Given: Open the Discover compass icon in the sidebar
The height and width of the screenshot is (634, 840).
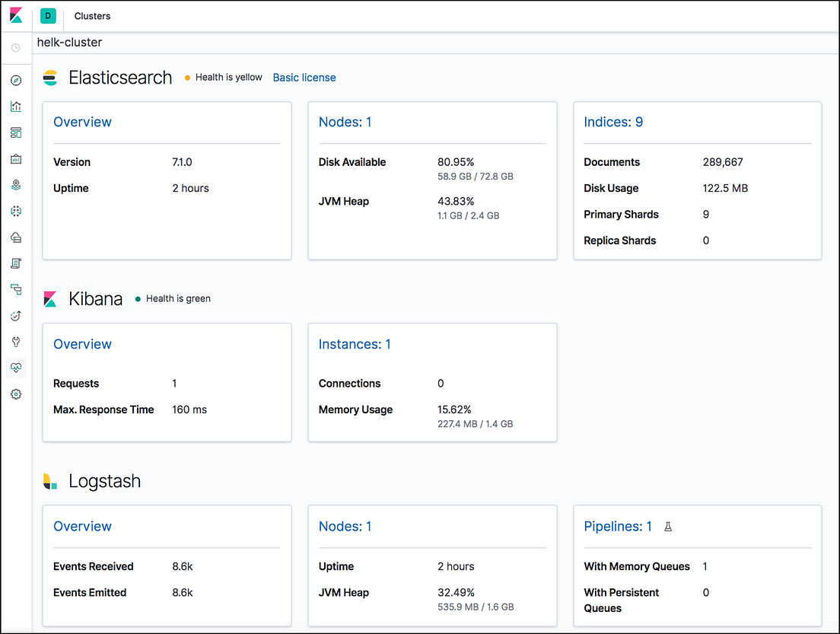Looking at the screenshot, I should click(x=15, y=79).
